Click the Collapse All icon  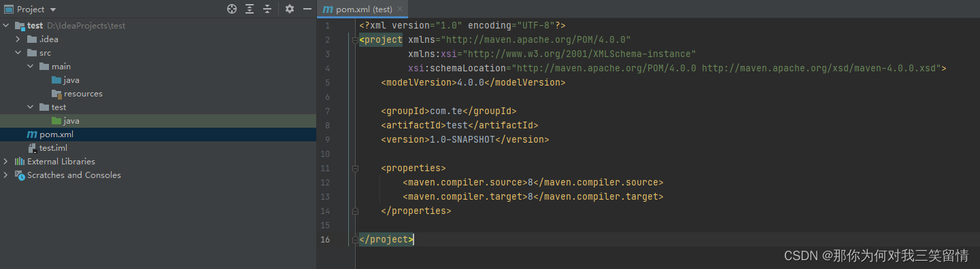pos(267,9)
